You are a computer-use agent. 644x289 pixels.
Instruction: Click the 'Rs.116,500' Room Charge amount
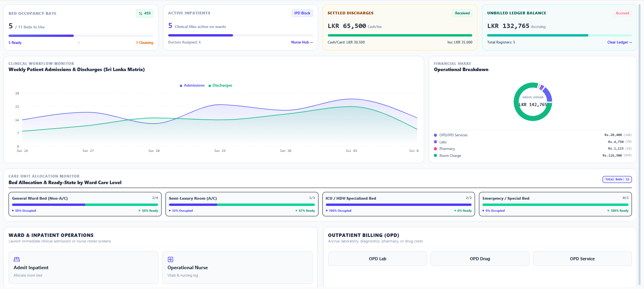612,155
